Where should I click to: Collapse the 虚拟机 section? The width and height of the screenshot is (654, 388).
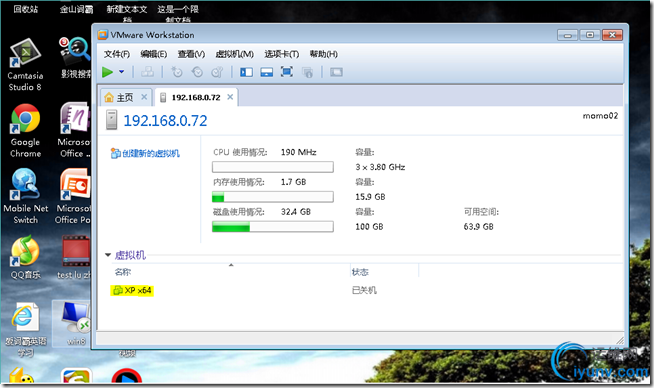108,255
